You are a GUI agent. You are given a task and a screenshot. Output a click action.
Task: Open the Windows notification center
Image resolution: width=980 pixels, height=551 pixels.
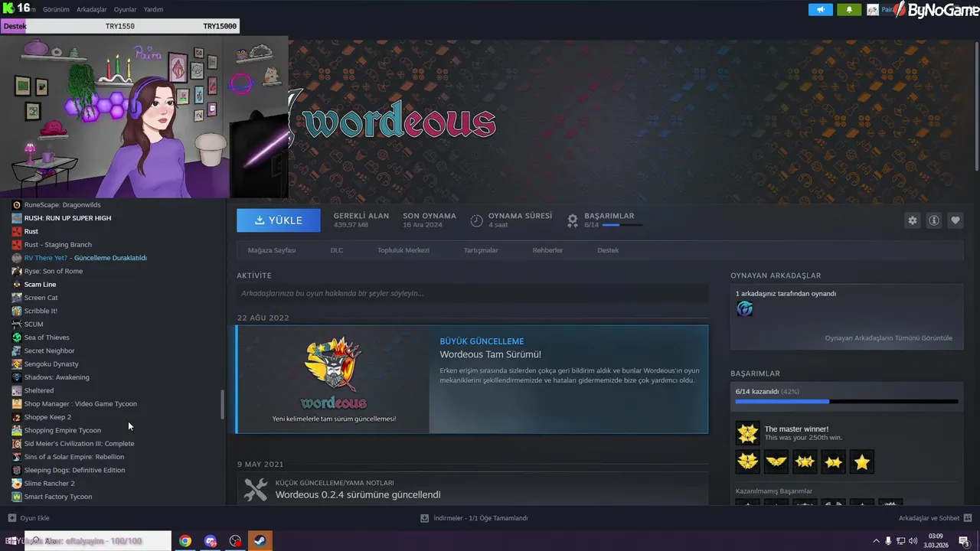964,541
